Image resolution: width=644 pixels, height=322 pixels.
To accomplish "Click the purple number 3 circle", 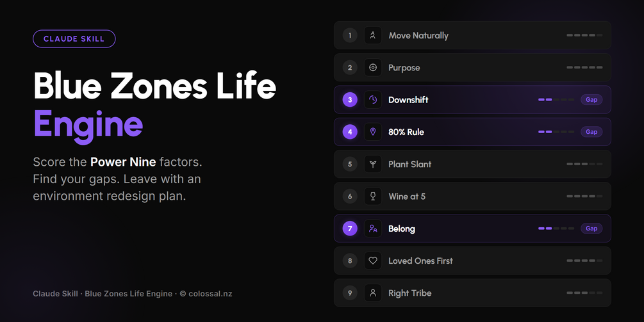I will click(x=350, y=100).
